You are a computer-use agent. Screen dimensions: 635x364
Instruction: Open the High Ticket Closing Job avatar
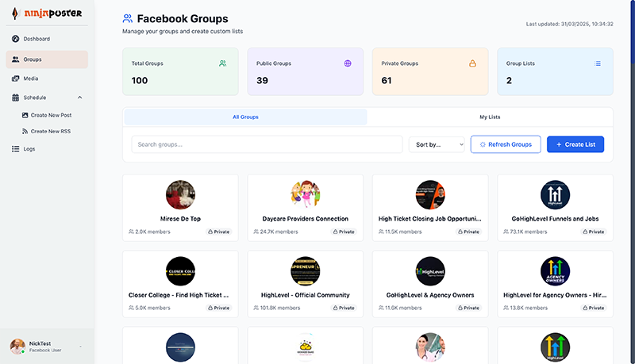430,195
